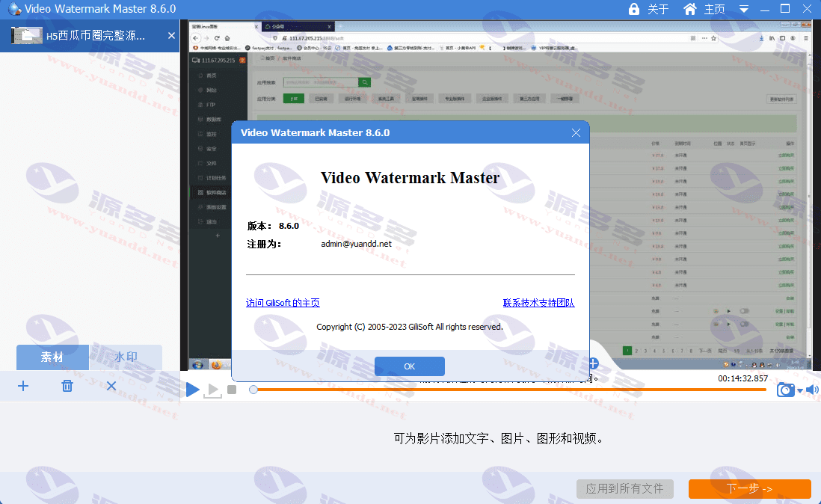Click the registered email admin@yuandd.net

tap(356, 244)
